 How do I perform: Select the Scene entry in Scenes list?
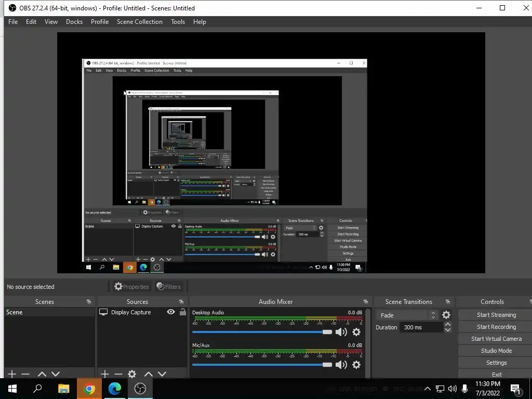(x=49, y=312)
